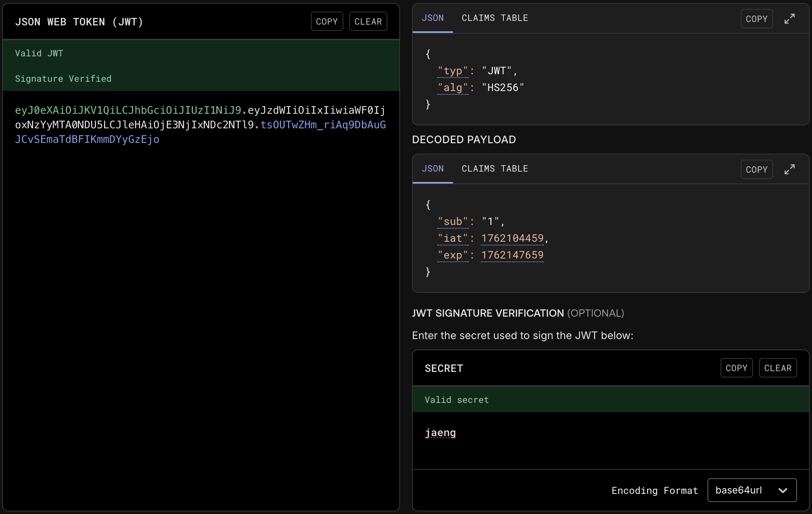Click the "iat" claim value 1762104459
812x514 pixels.
(x=512, y=238)
